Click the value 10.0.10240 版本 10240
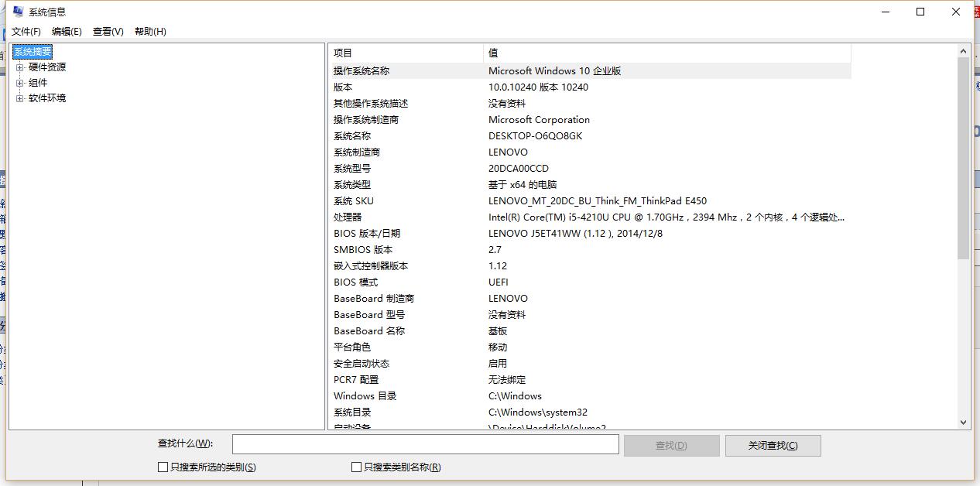 point(538,87)
